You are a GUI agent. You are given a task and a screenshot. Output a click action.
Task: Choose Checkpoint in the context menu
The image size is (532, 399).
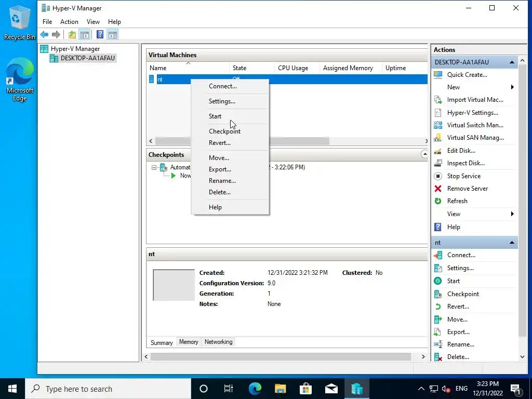point(230,131)
